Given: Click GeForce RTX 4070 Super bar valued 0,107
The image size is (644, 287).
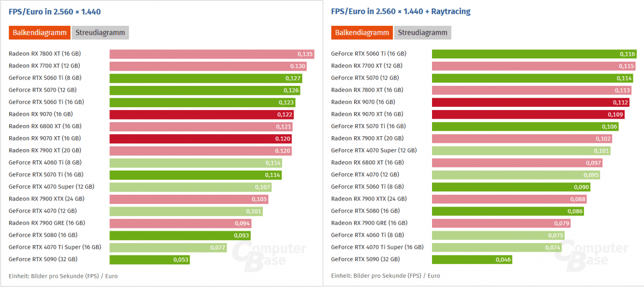Looking at the screenshot, I should pyautogui.click(x=191, y=187).
